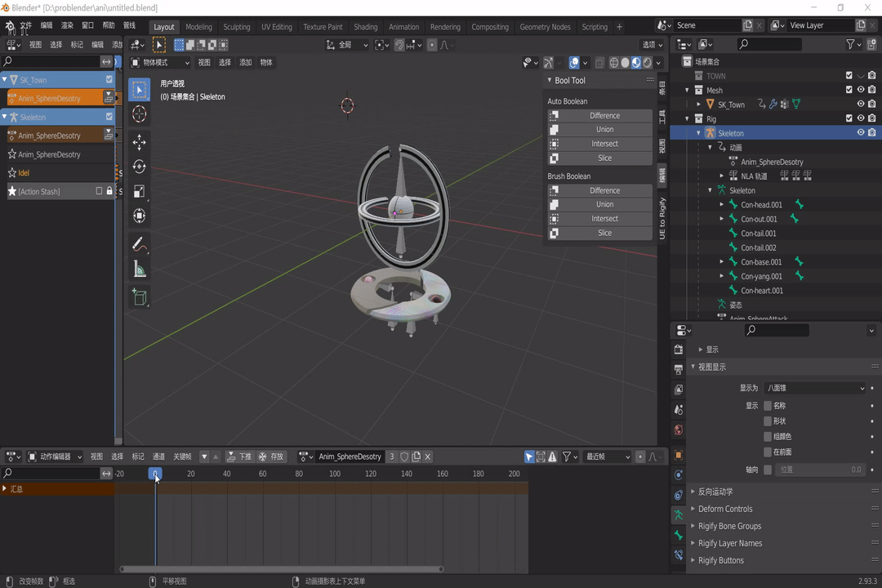
Task: Click Auto Boolean Union button
Action: (x=599, y=129)
